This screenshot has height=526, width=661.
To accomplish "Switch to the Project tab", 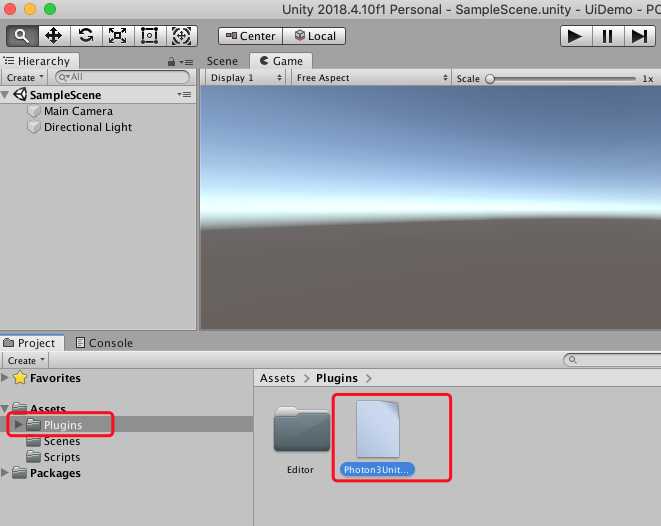I will coord(30,343).
